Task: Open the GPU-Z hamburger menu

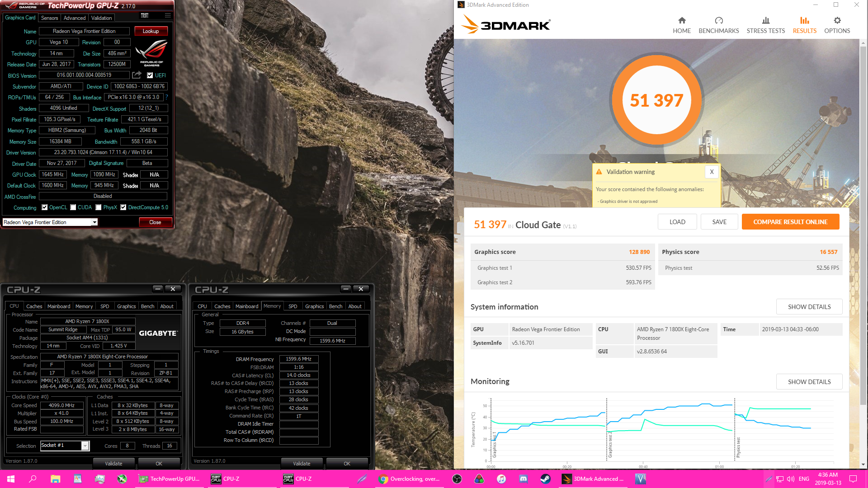Action: 168,15
